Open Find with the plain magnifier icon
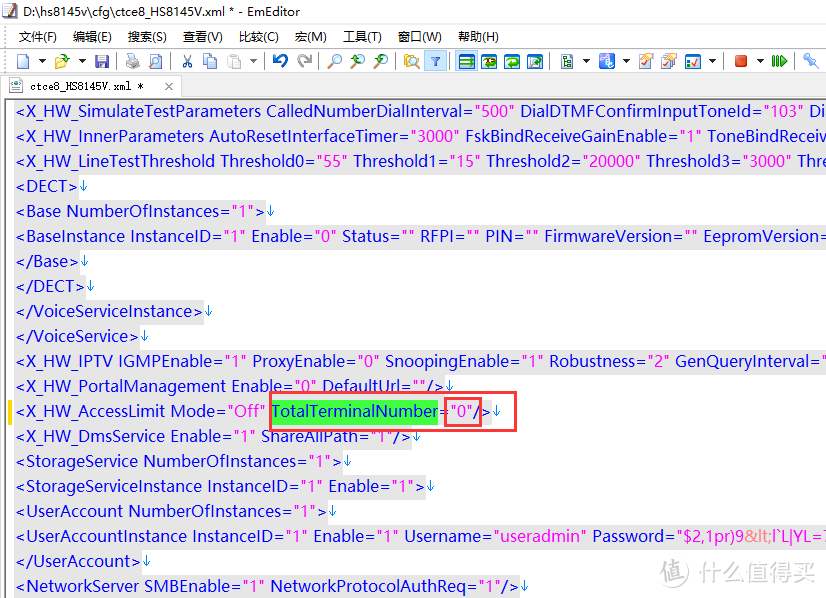 click(334, 61)
